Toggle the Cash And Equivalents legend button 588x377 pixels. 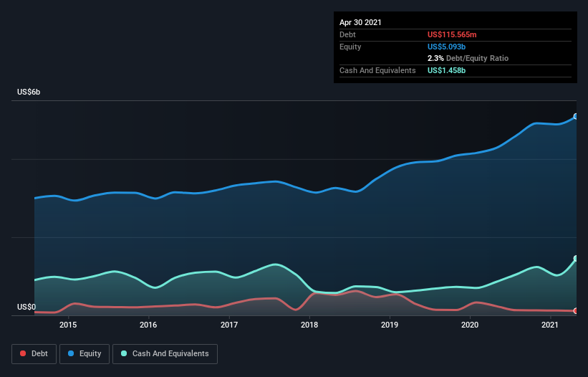point(165,354)
